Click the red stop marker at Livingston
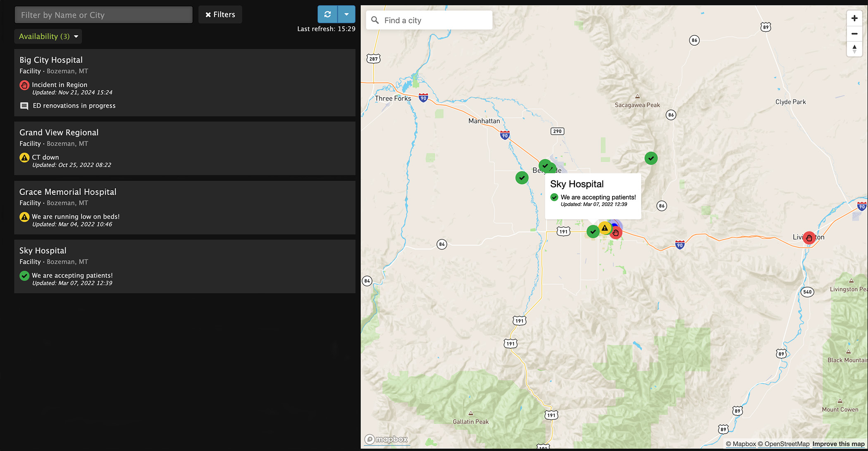 [x=809, y=237]
